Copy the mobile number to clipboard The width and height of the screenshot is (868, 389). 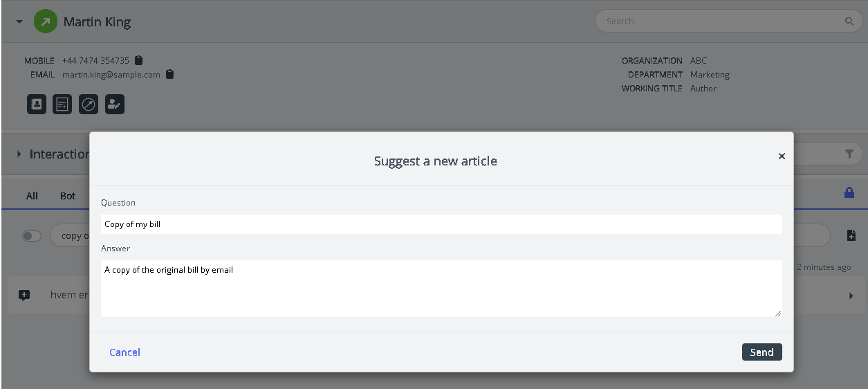tap(139, 60)
